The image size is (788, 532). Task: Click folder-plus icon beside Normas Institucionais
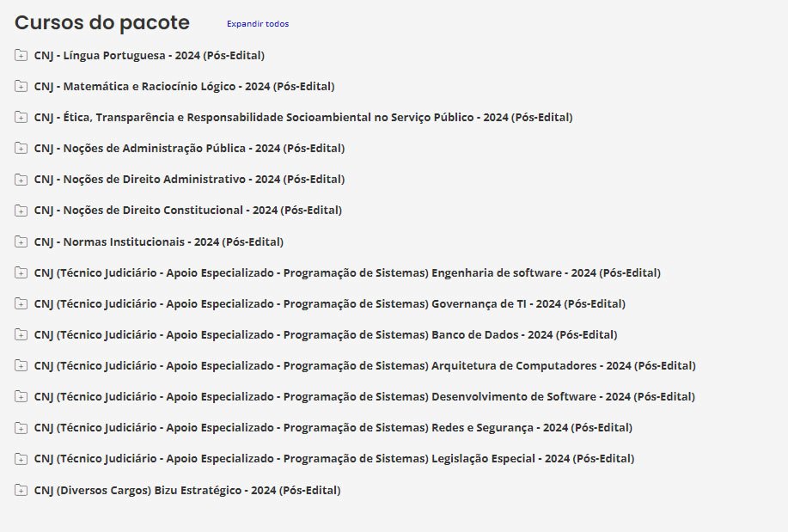click(x=21, y=242)
